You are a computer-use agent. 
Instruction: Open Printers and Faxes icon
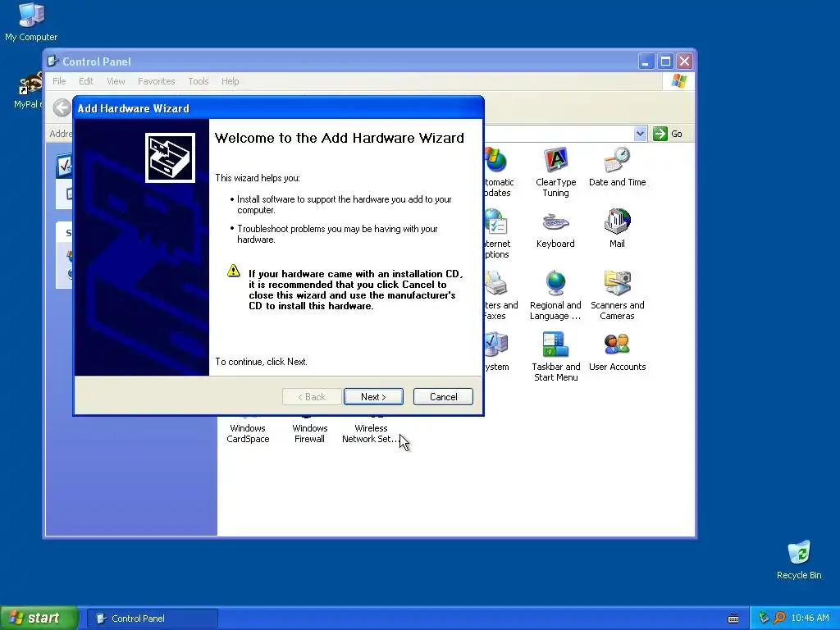click(x=501, y=295)
